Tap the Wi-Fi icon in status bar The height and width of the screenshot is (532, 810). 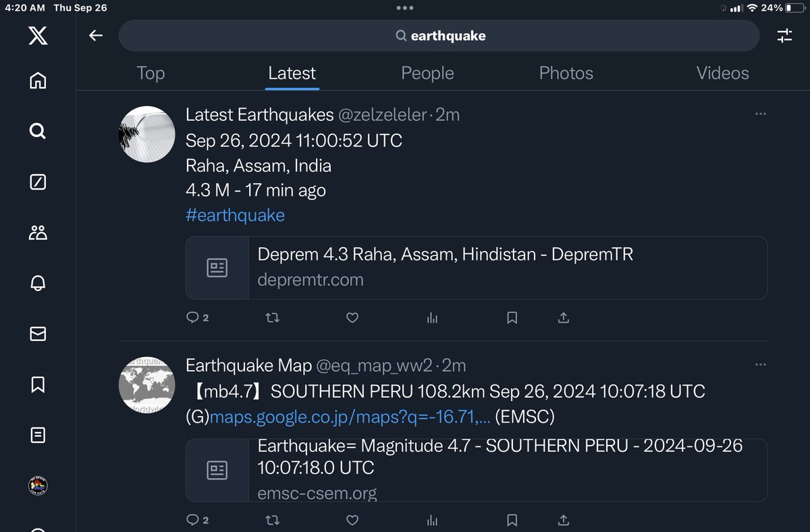click(x=752, y=8)
